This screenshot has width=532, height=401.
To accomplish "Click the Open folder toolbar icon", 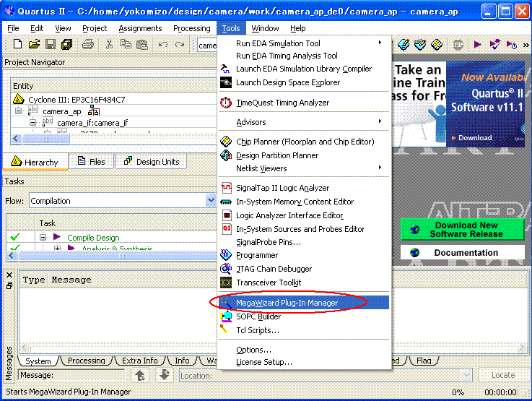I will click(34, 44).
